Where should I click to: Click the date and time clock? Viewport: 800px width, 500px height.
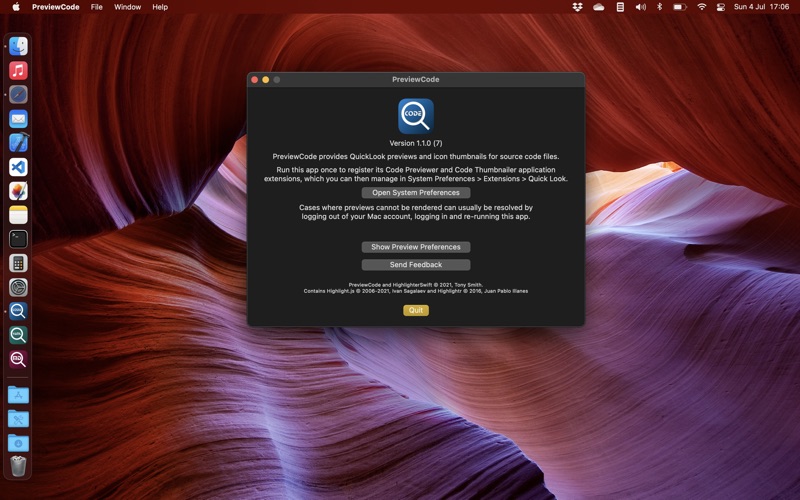(761, 7)
